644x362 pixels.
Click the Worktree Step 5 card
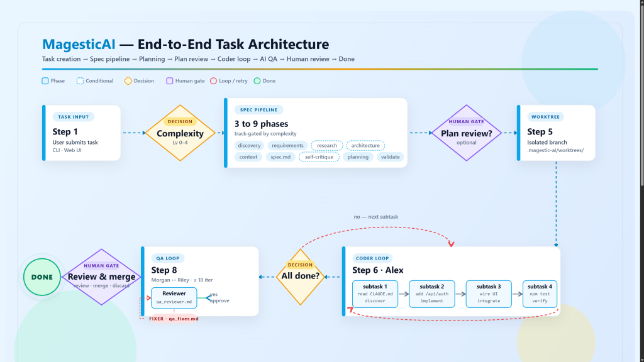click(x=556, y=133)
